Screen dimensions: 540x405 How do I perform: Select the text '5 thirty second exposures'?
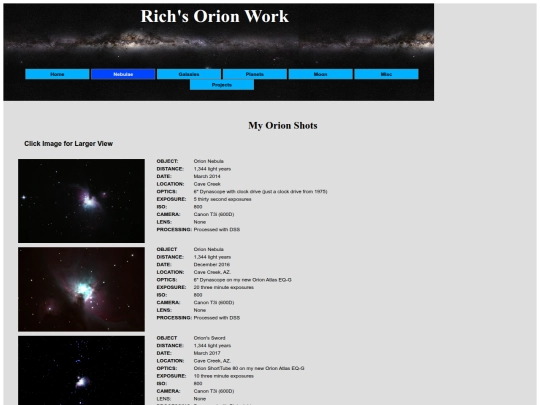click(222, 199)
